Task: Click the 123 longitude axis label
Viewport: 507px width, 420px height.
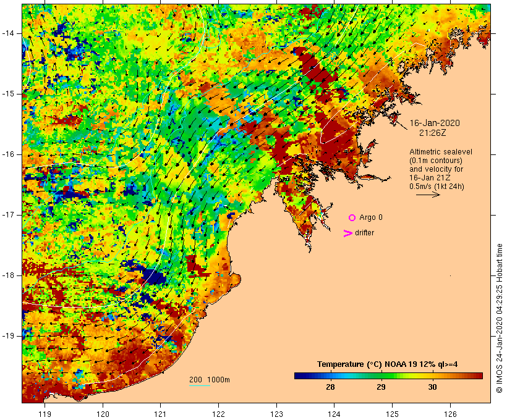Action: (x=276, y=414)
